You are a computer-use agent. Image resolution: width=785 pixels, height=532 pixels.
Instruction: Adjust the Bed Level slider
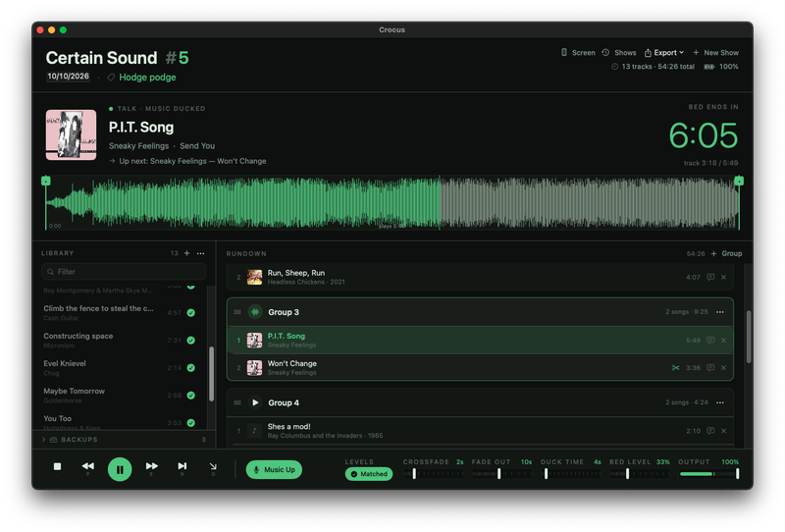640,473
